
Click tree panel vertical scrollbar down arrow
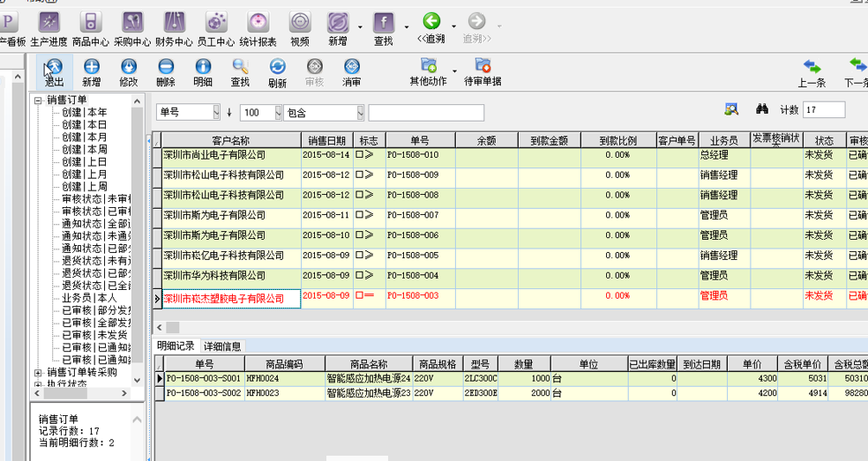coord(138,380)
